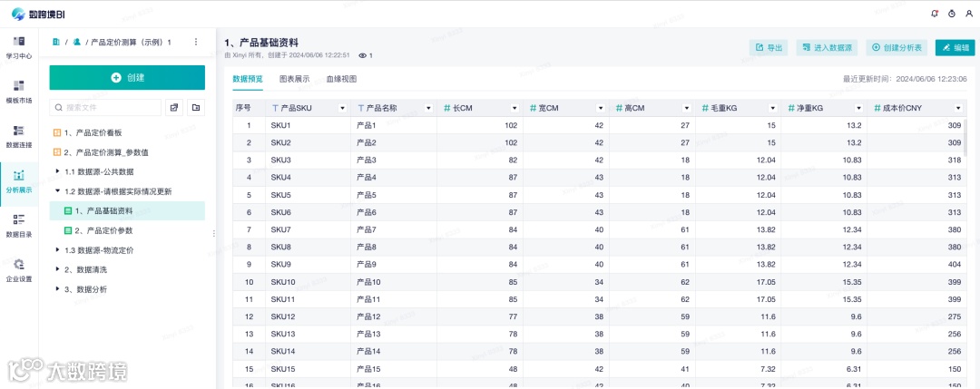The height and width of the screenshot is (389, 980).
Task: Click the 1、产品基础资料 page title
Action: [x=261, y=43]
